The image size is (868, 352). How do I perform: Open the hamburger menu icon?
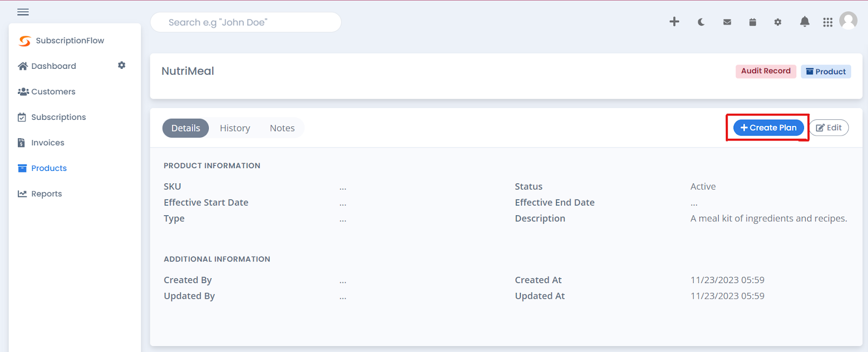[x=23, y=12]
